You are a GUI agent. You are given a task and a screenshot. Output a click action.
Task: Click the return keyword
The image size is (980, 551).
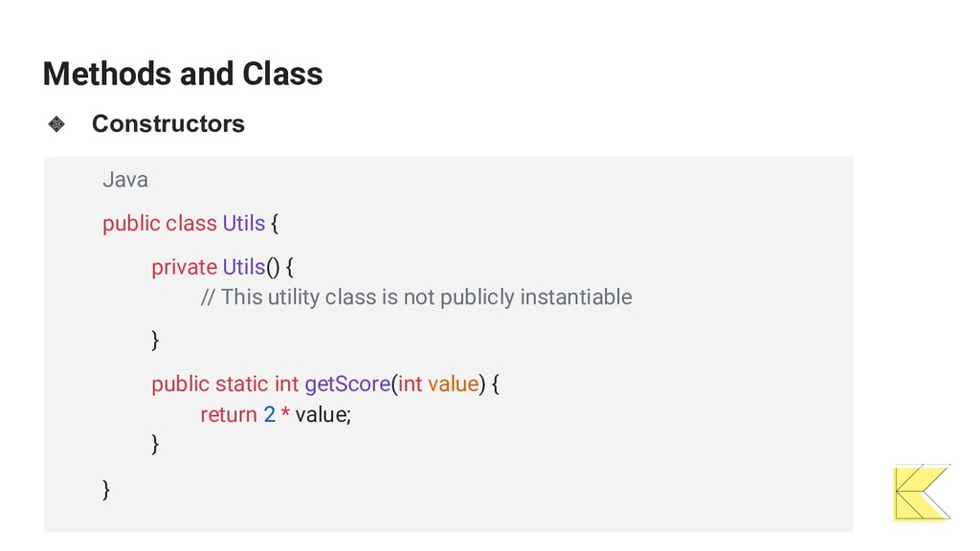pyautogui.click(x=229, y=414)
